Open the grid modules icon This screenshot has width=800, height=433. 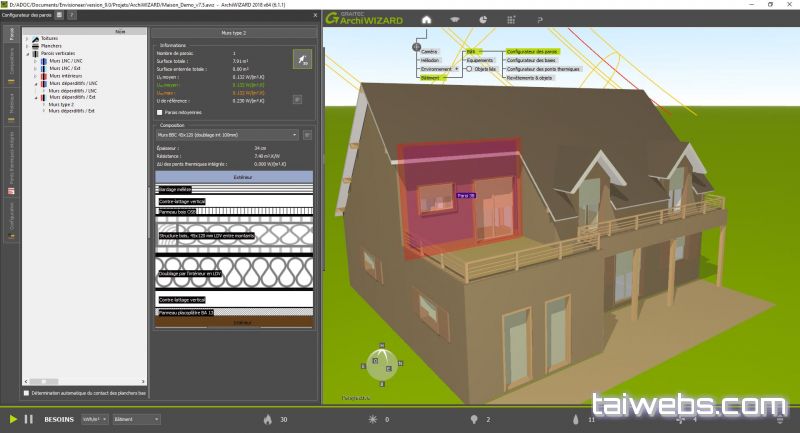(513, 19)
